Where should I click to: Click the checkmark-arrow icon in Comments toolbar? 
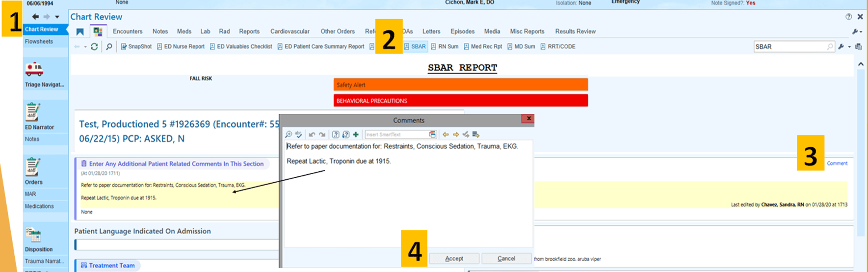click(466, 135)
